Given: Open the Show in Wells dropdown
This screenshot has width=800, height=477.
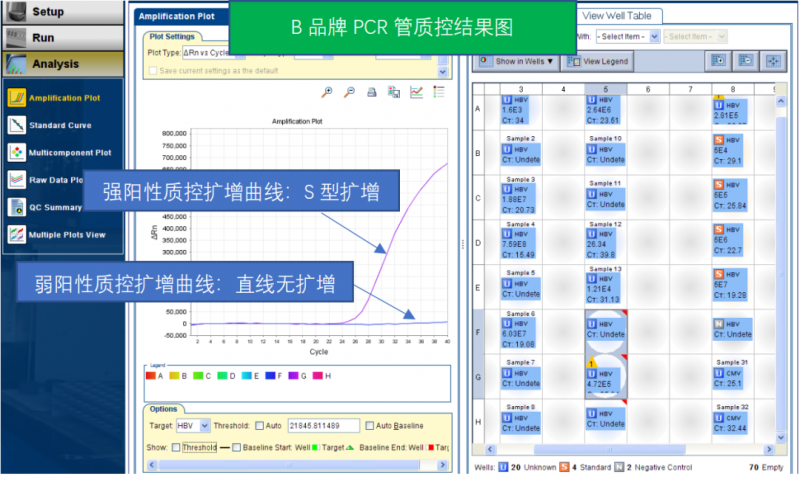Looking at the screenshot, I should click(x=517, y=62).
